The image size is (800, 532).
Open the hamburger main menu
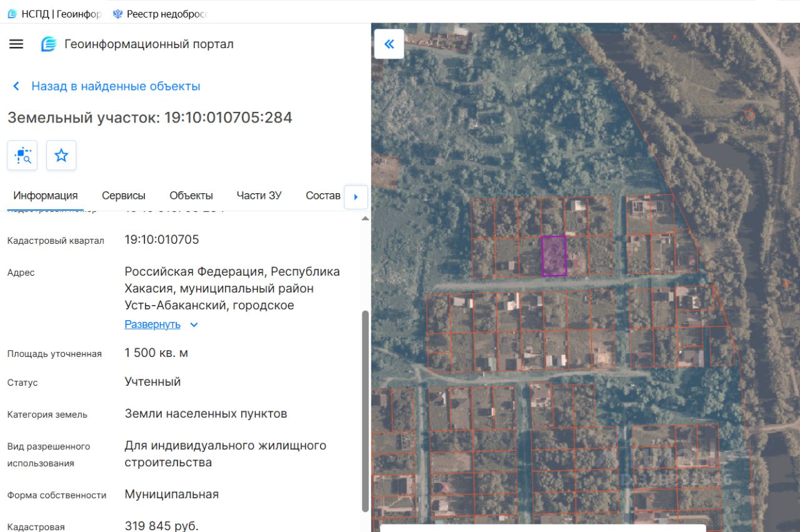[16, 44]
